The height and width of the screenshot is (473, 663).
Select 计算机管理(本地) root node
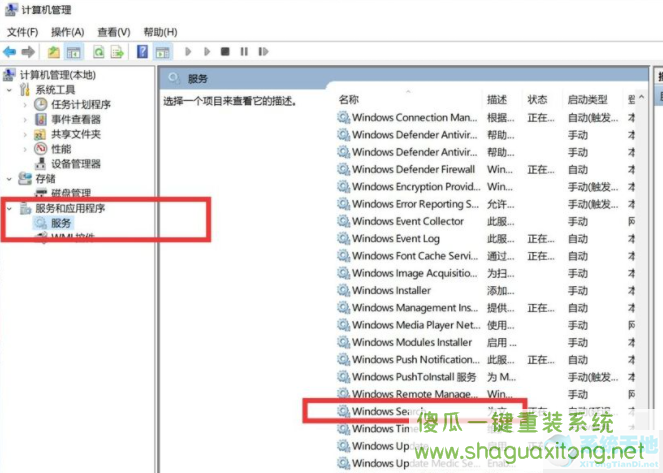(x=58, y=75)
